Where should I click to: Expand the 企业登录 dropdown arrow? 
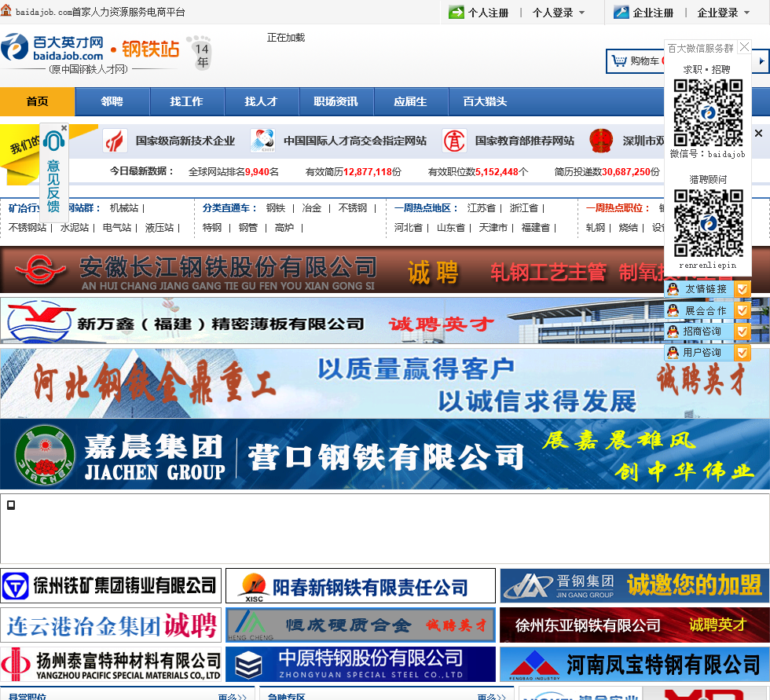coord(747,13)
